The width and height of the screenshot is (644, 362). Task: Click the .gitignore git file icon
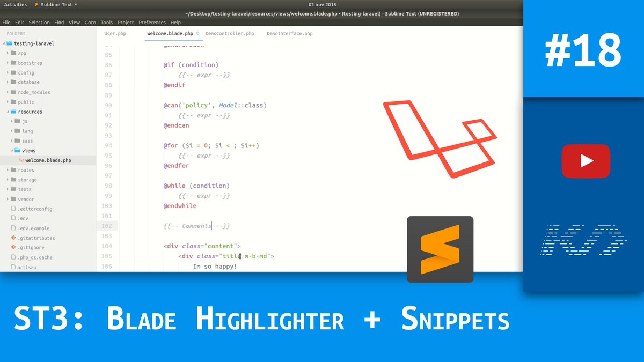[13, 247]
